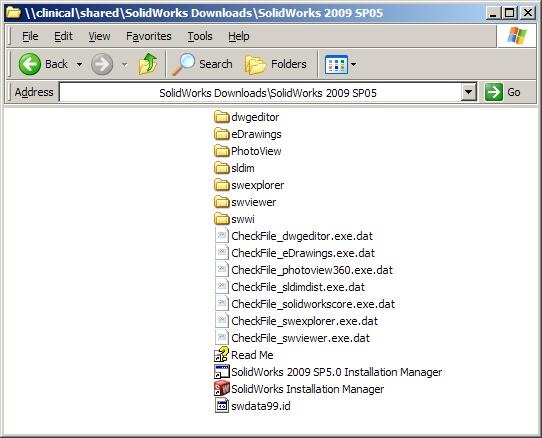Expand the Address bar dropdown
542x438 pixels.
click(468, 92)
